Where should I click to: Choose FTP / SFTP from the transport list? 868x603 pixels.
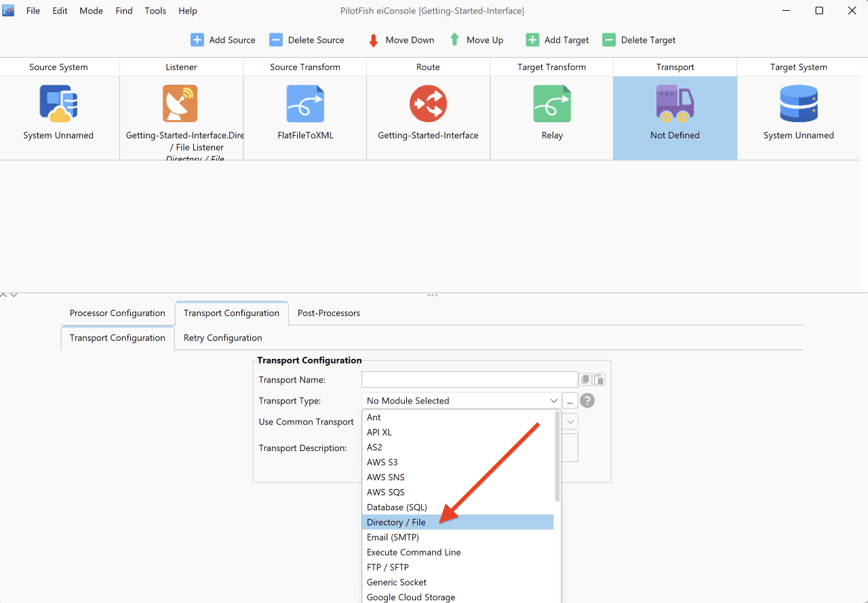[x=458, y=567]
